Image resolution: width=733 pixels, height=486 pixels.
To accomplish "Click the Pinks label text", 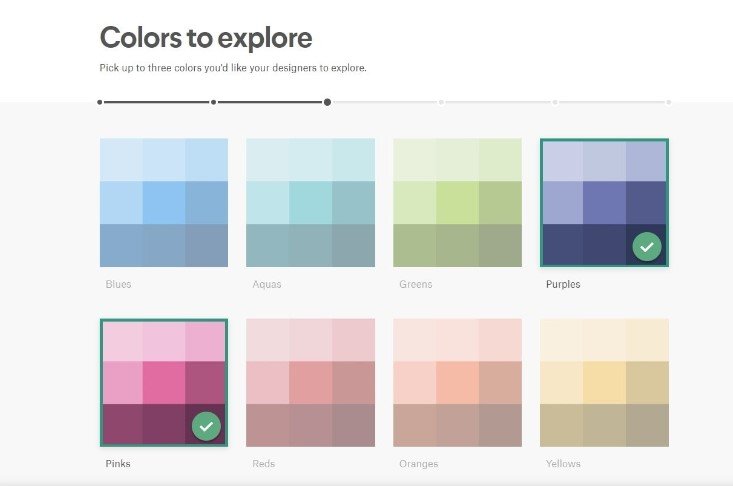I will pos(118,464).
